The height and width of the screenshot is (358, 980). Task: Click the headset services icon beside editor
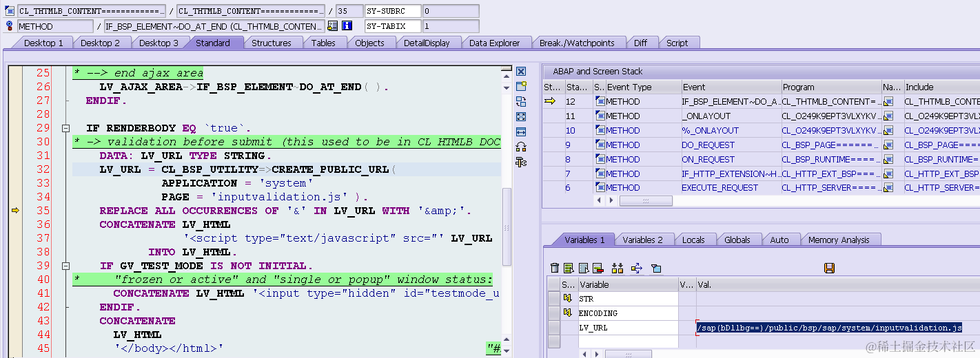point(521,147)
